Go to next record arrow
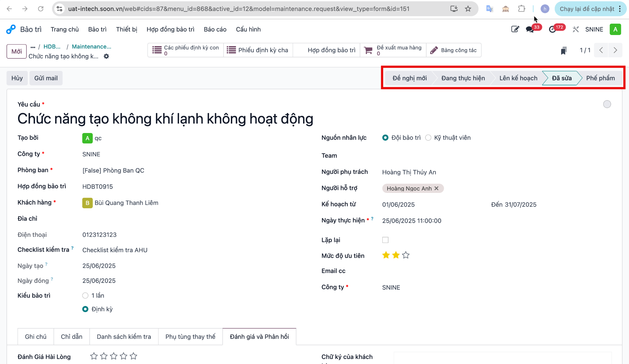Screen dimensions: 629x364 [615, 50]
